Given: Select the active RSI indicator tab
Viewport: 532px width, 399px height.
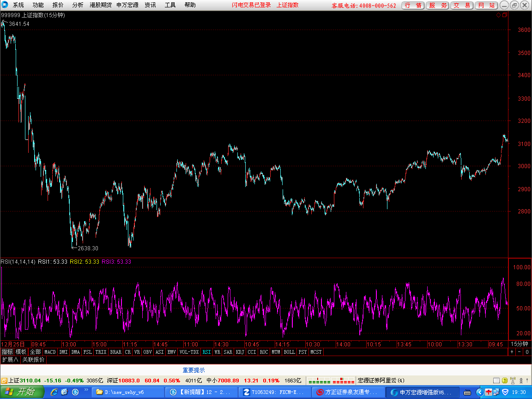Looking at the screenshot, I should tap(206, 352).
